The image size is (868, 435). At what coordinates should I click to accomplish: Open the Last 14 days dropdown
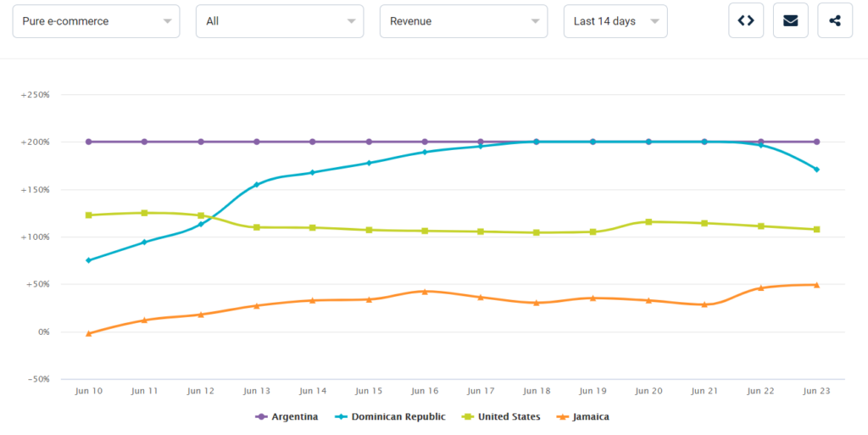click(x=615, y=21)
